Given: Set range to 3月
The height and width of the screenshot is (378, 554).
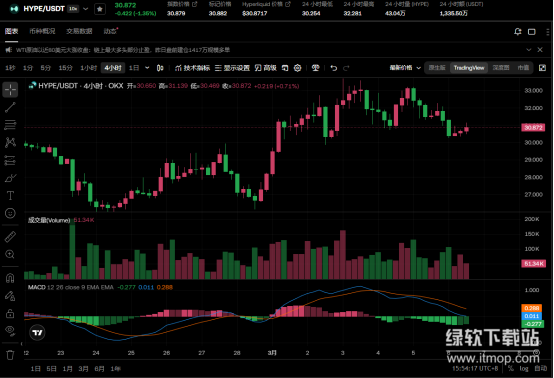Looking at the screenshot, I should coord(83,369).
